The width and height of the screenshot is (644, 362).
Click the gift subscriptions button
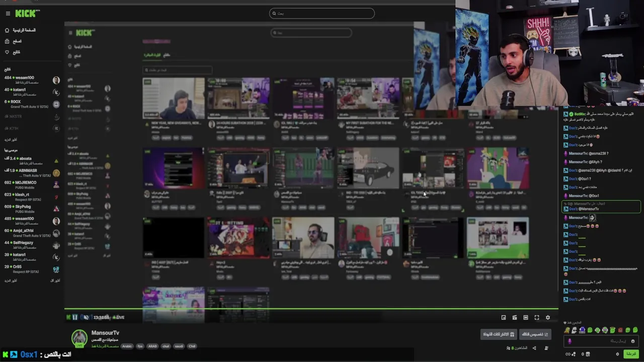[x=499, y=334]
